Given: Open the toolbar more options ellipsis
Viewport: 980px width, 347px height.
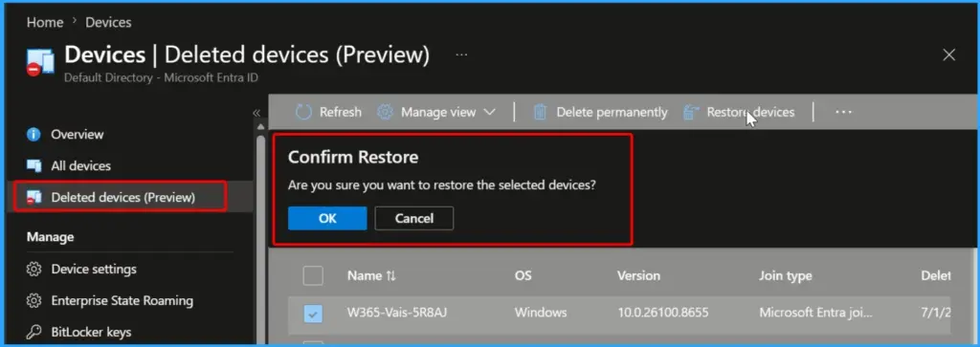Looking at the screenshot, I should click(843, 113).
